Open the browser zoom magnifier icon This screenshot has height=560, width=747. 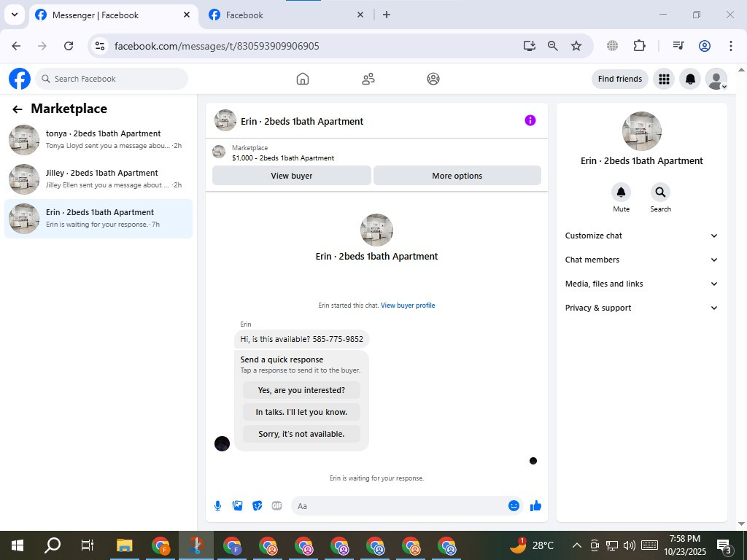tap(553, 46)
